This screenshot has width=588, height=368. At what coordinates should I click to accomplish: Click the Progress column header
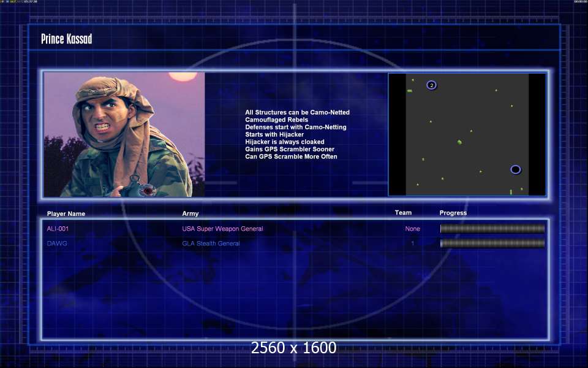pos(453,213)
